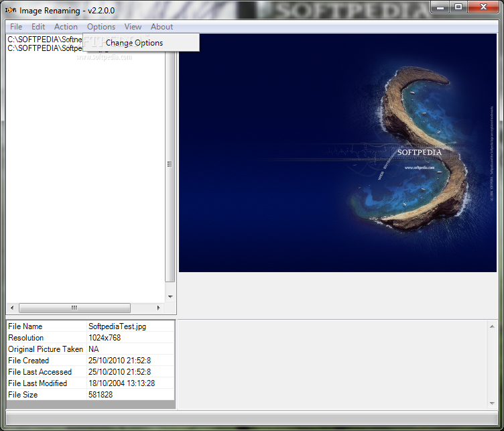This screenshot has height=431, width=504.
Task: Click the log panel scroll up arrow
Action: (x=492, y=326)
